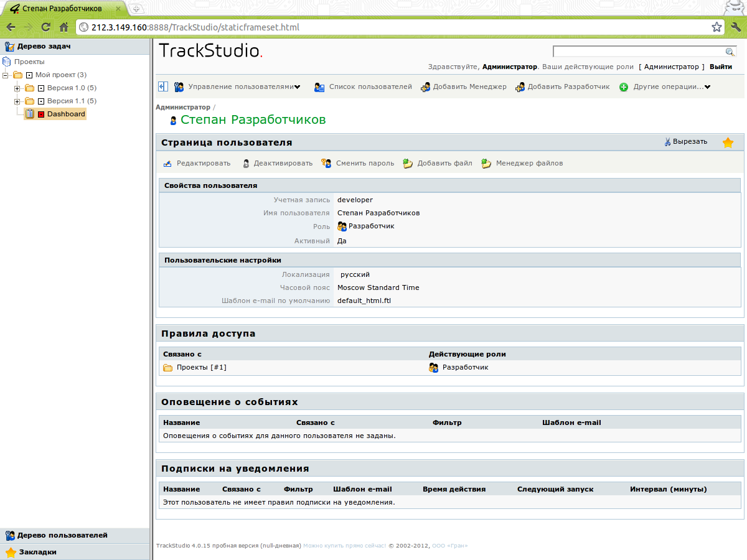Open the browser wrench settings menu
The height and width of the screenshot is (560, 747).
736,27
